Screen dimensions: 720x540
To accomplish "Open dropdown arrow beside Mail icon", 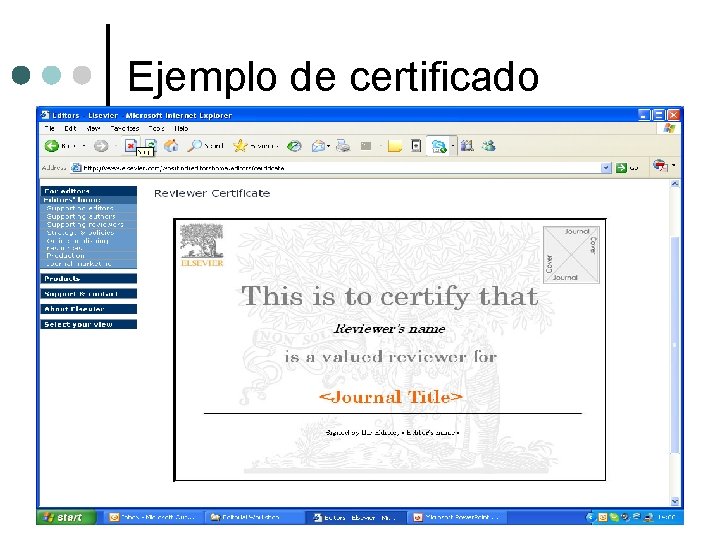I will click(329, 146).
